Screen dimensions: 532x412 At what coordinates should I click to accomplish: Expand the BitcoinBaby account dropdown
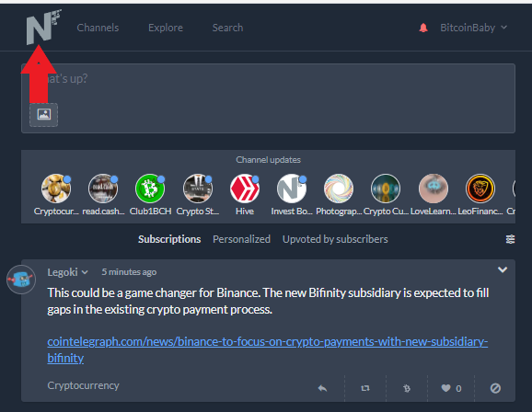(474, 28)
